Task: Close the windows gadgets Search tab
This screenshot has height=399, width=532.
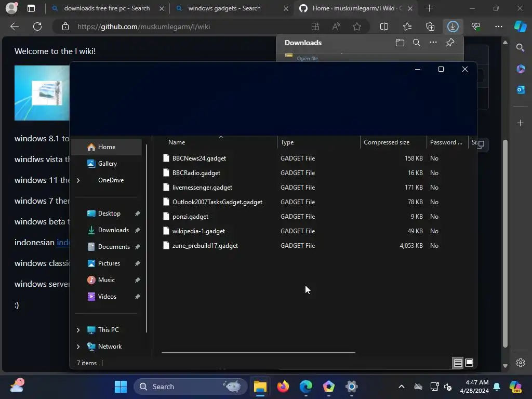Action: click(x=286, y=8)
